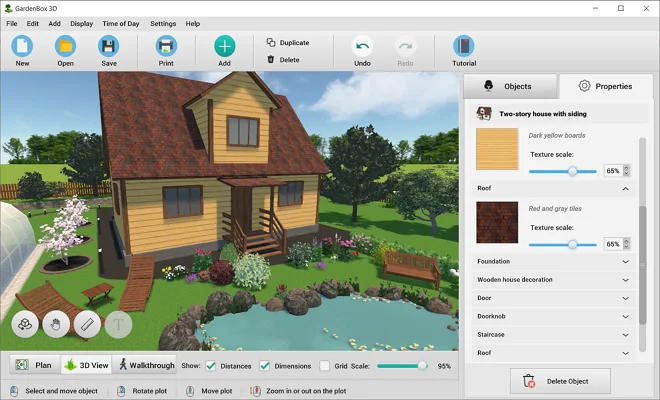
Task: Click the greyed Redo arrow icon
Action: [405, 46]
